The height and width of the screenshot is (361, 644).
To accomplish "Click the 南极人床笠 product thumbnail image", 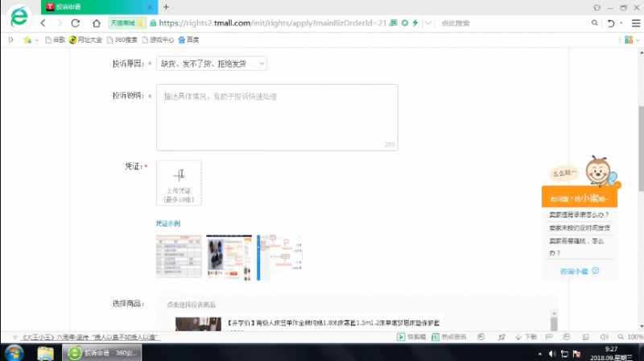I will point(198,324).
